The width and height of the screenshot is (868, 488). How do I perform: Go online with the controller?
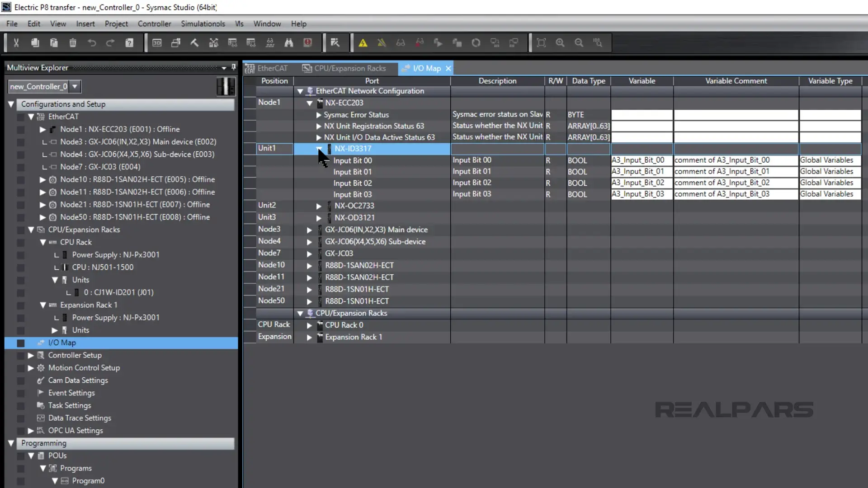[364, 42]
